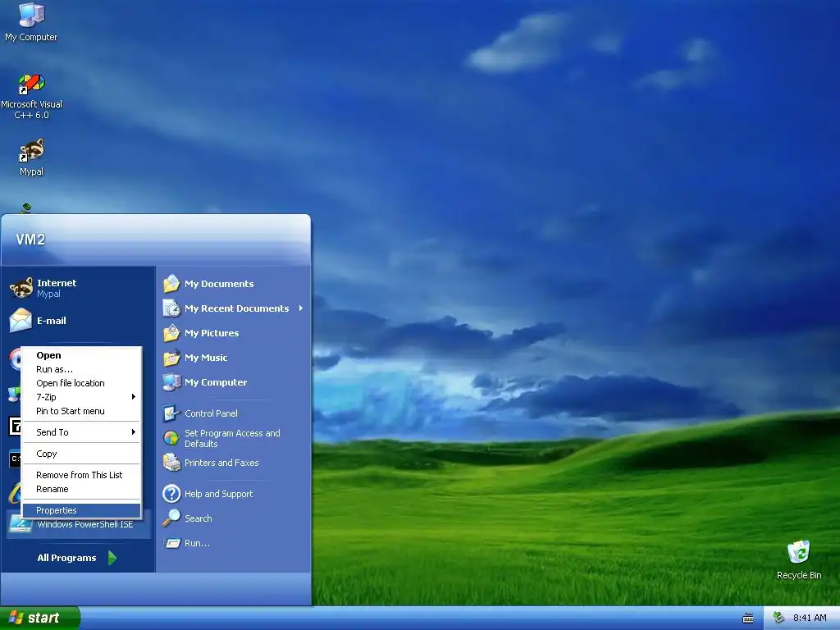Choose Open in the context menu
Screen dimensions: 840x630
tap(81, 354)
